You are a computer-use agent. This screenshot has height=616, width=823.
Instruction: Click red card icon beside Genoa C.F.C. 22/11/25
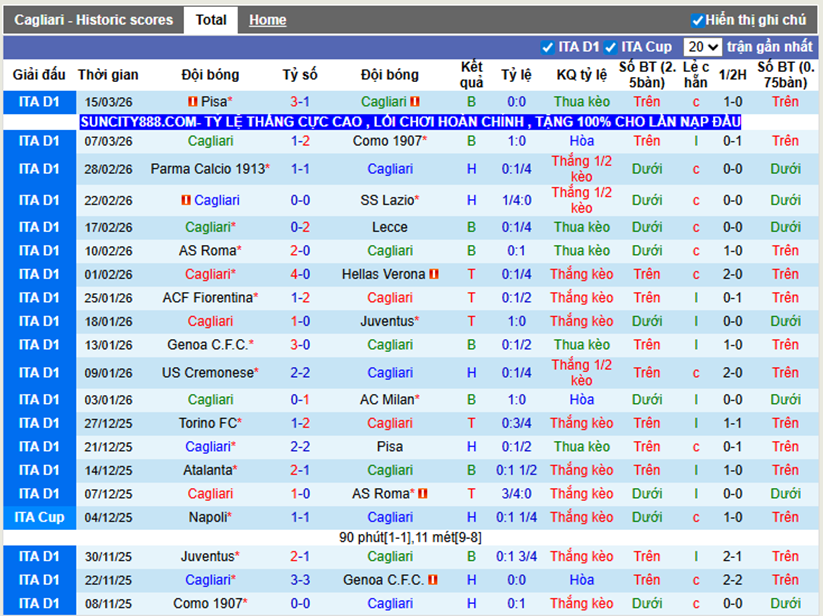(x=434, y=580)
